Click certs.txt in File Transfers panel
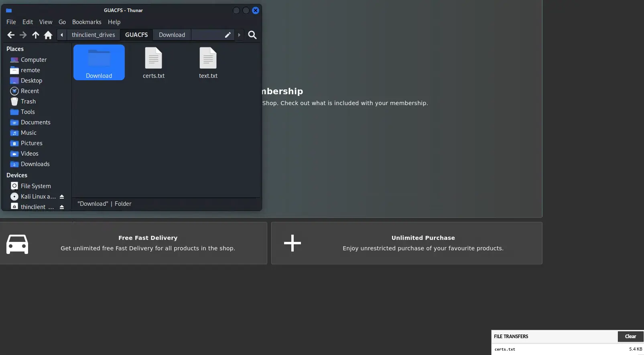The width and height of the screenshot is (644, 355). [505, 349]
